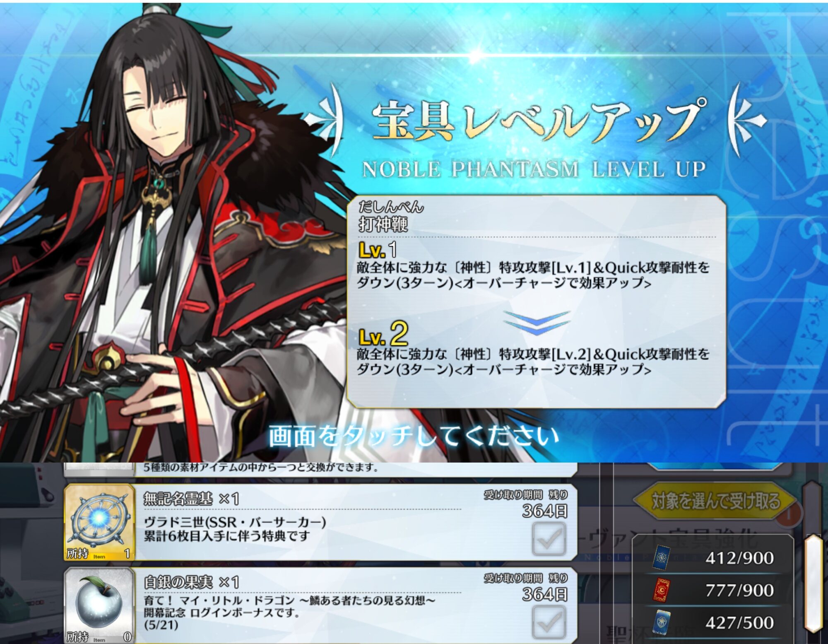Select the 白銀の果実 ×1 present row
This screenshot has width=828, height=644.
click(x=321, y=605)
